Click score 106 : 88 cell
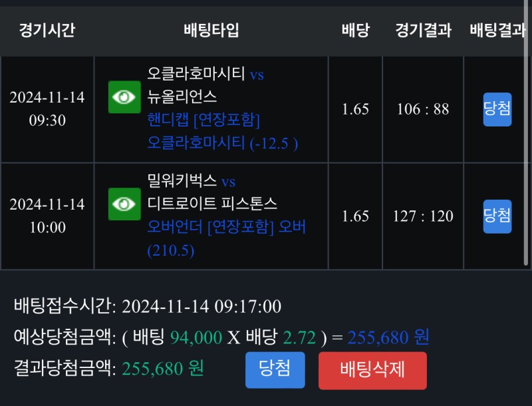The image size is (532, 406). pyautogui.click(x=423, y=109)
